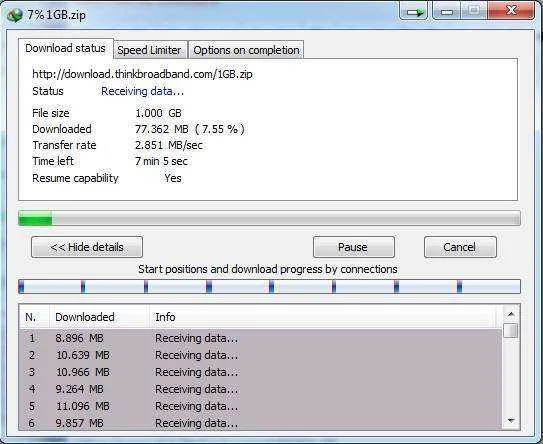Cancel the download
The height and width of the screenshot is (444, 543).
click(x=460, y=247)
